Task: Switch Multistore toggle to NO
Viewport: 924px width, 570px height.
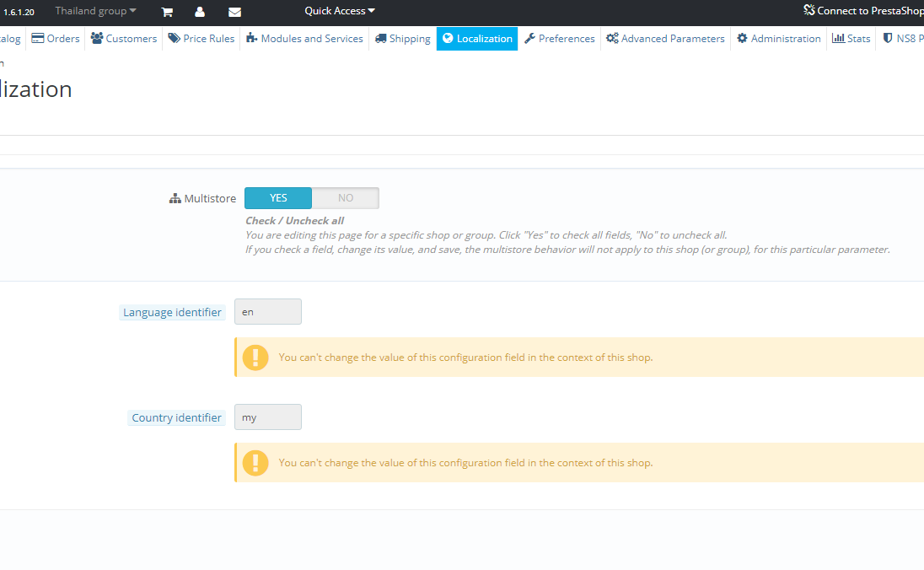Action: coord(346,198)
